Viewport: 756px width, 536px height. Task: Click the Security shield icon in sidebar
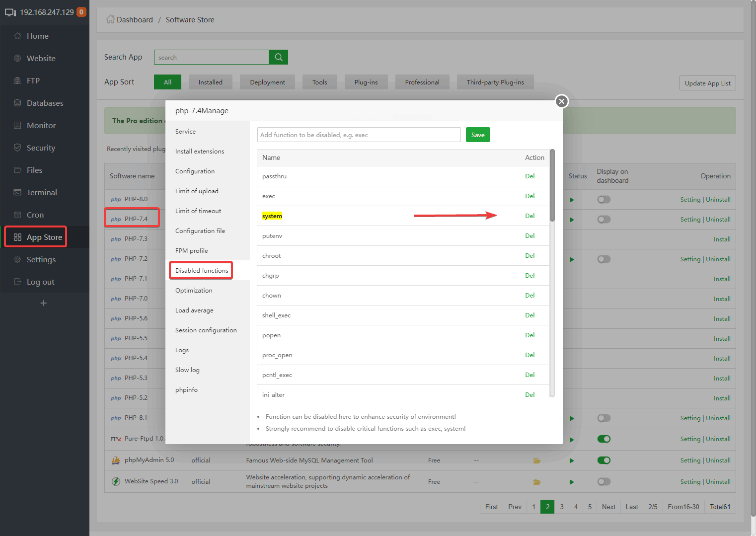17,148
